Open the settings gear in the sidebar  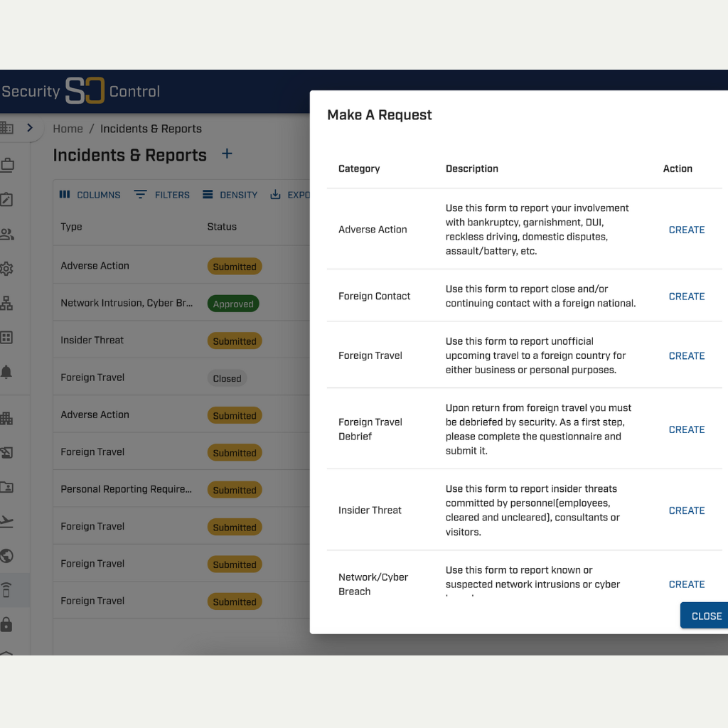tap(7, 269)
